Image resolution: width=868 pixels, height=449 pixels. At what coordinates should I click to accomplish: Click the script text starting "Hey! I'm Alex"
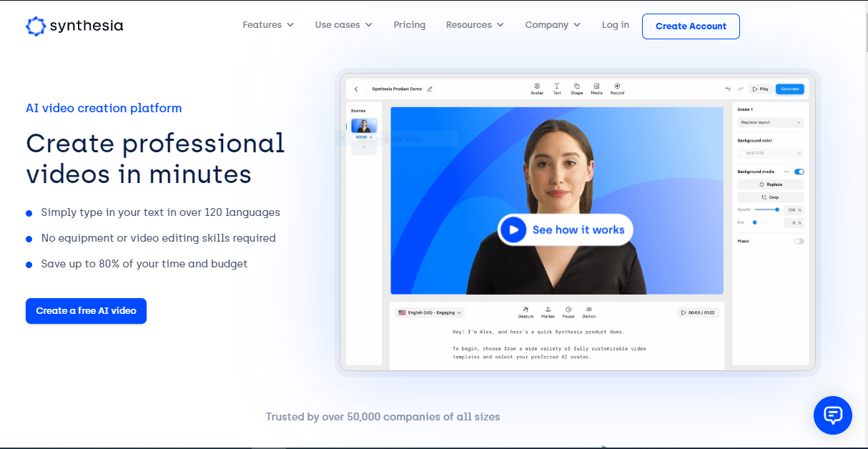(x=538, y=332)
